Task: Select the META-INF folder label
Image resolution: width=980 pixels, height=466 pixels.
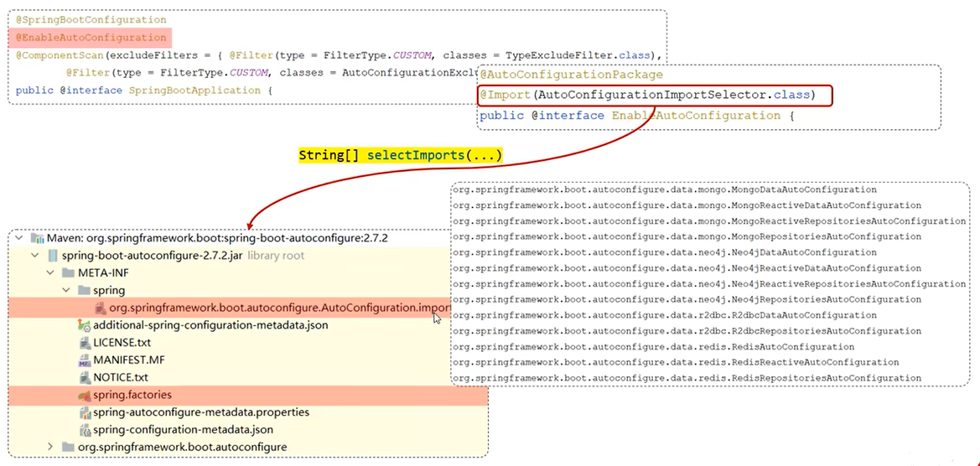Action: tap(104, 273)
